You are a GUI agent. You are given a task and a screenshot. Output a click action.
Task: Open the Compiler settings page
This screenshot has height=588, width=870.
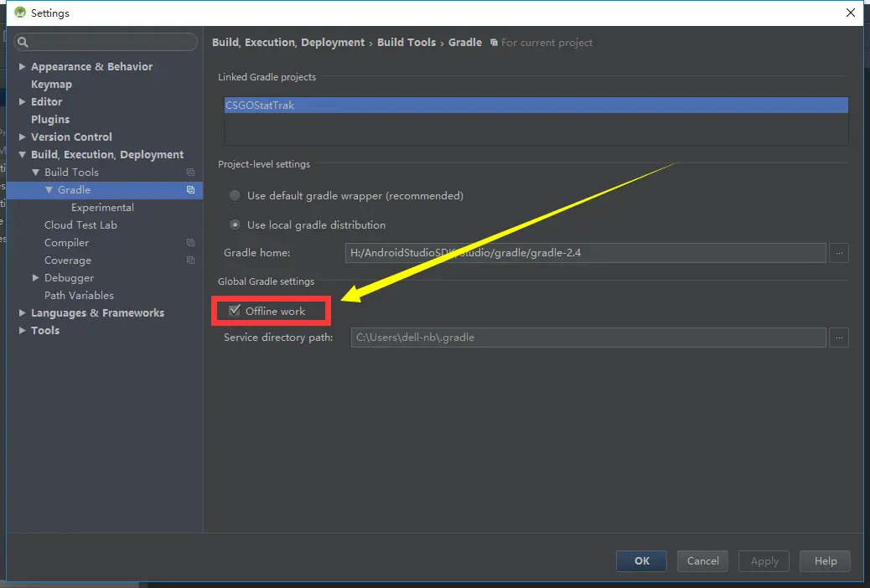click(66, 243)
